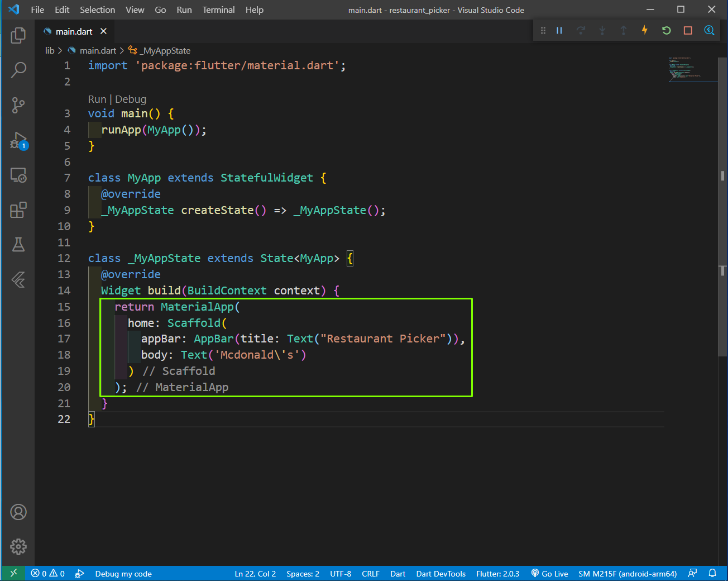This screenshot has width=728, height=581.
Task: Select device SM M215F (android-arm64)
Action: pyautogui.click(x=628, y=573)
